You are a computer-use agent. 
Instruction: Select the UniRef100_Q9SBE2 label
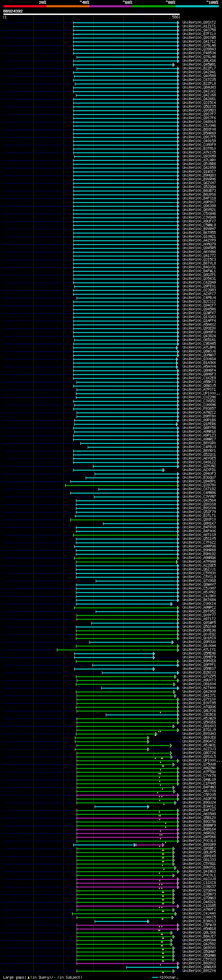199,848
